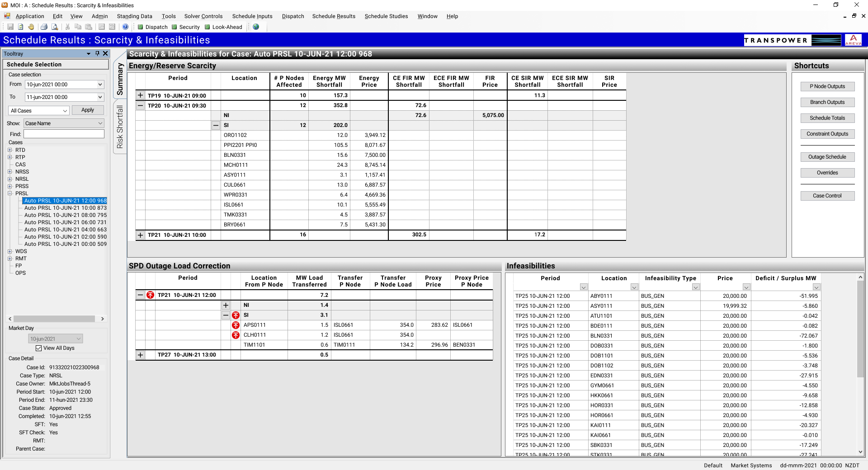Click the globe icon in toolbar
This screenshot has width=868, height=470.
[256, 27]
